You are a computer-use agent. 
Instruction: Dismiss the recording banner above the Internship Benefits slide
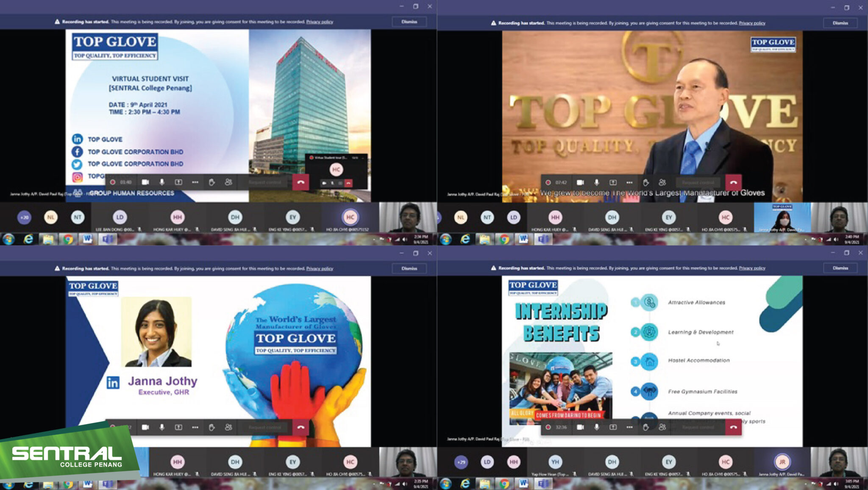pyautogui.click(x=840, y=268)
